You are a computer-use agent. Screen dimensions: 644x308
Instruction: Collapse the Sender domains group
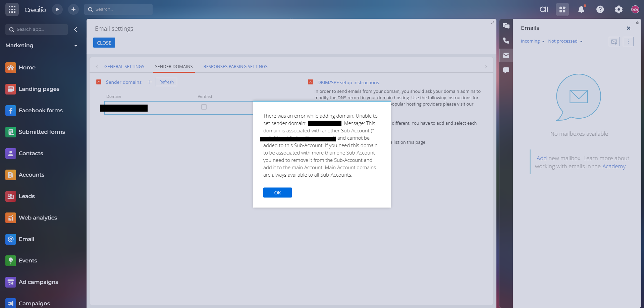(x=99, y=82)
